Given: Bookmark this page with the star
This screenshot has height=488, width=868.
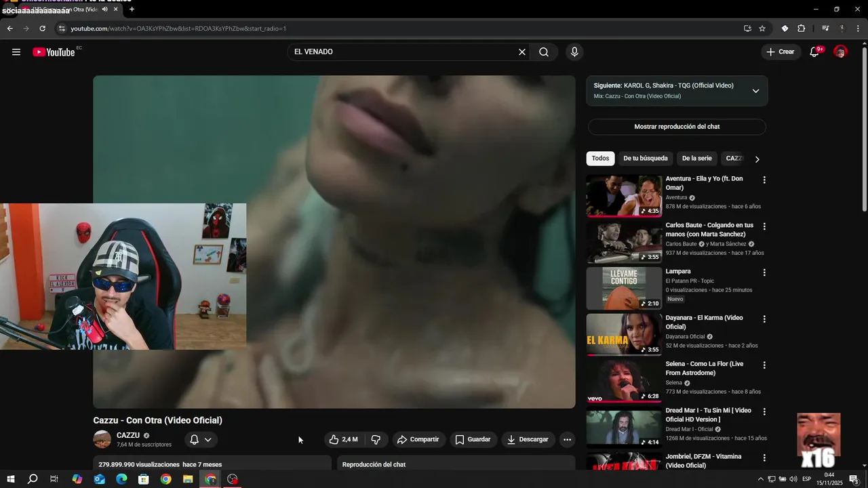Looking at the screenshot, I should (762, 28).
